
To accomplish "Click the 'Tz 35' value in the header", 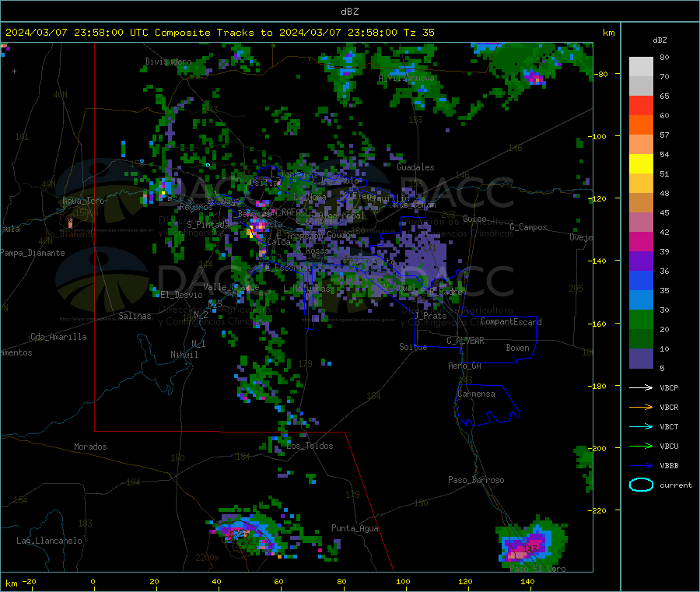I will coord(418,33).
